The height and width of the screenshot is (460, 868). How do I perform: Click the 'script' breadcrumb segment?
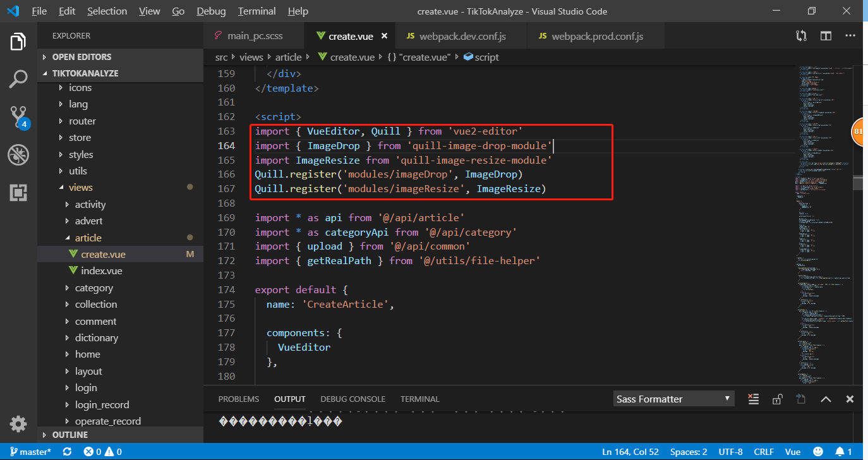[x=481, y=57]
